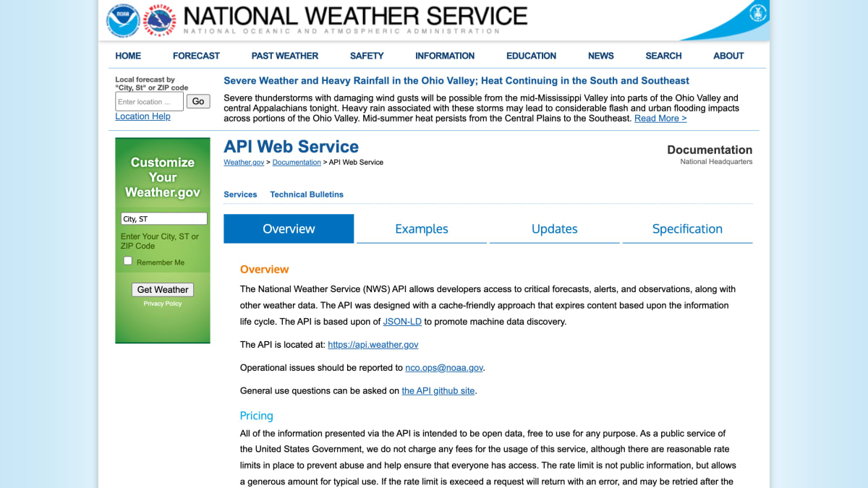The width and height of the screenshot is (868, 488).
Task: Click the large Documentation heading at right
Action: 710,150
